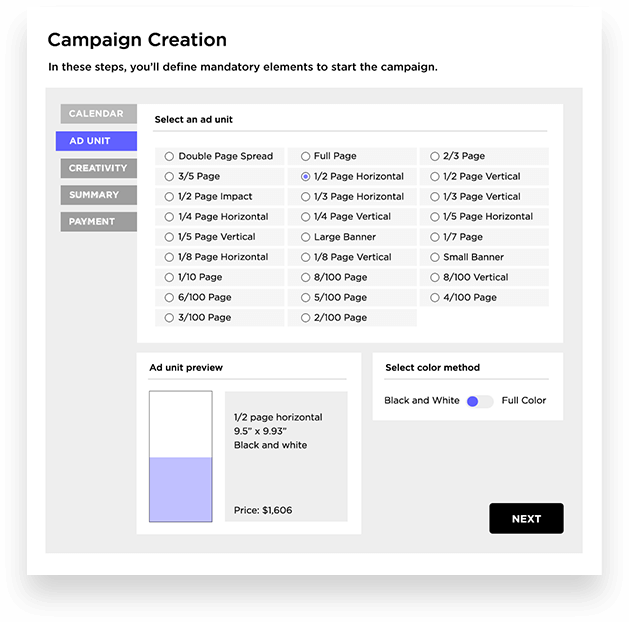Switch to the Creativity tab
The height and width of the screenshot is (622, 629).
click(99, 168)
